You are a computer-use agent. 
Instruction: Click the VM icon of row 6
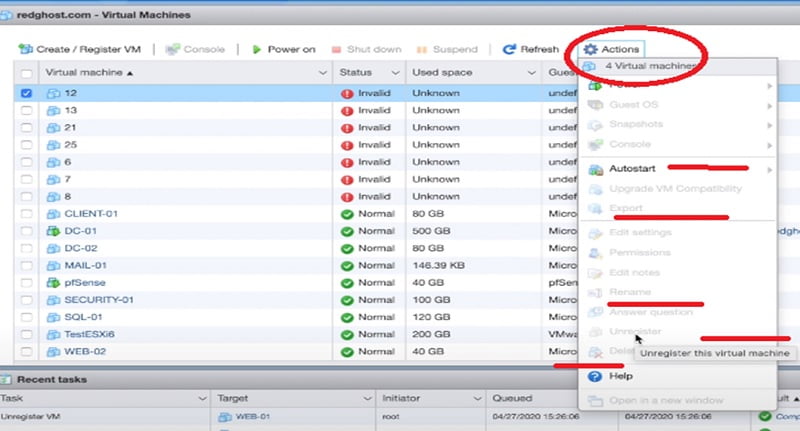(x=53, y=162)
